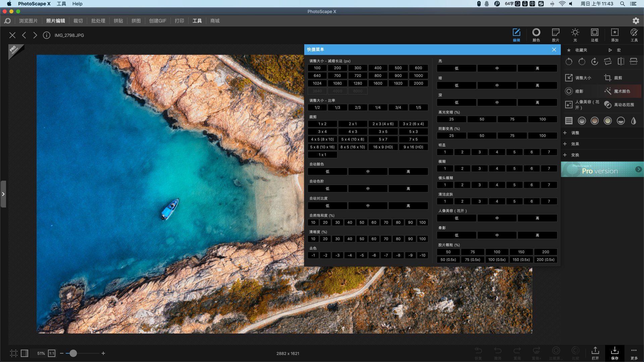Click the flip horizontal icon
644x362 pixels.
pos(621,62)
